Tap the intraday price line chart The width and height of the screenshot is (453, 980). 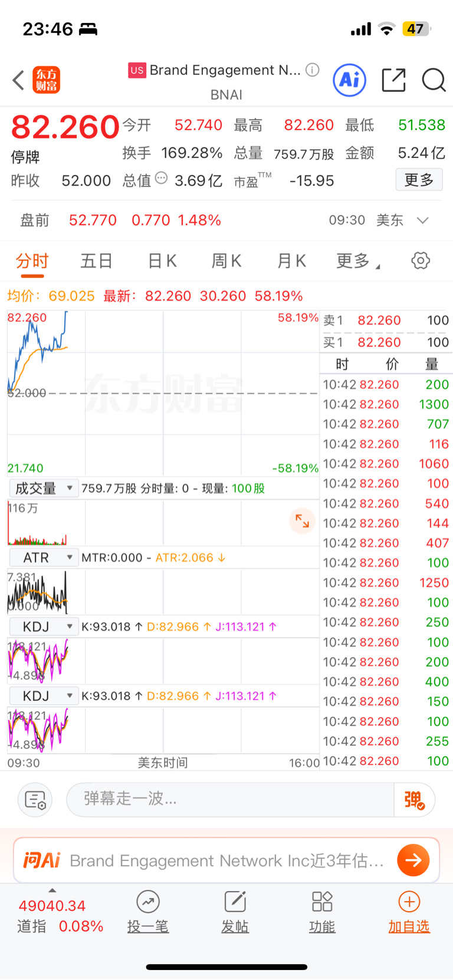click(163, 393)
